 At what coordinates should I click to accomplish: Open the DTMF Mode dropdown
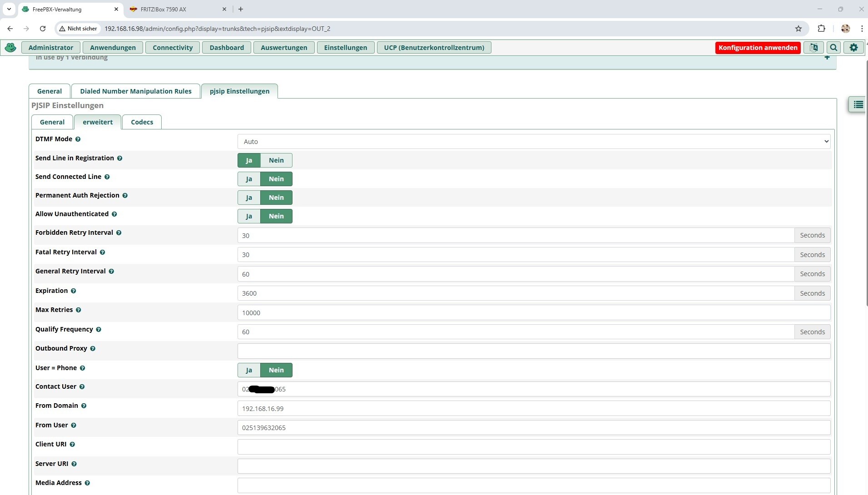pyautogui.click(x=533, y=142)
